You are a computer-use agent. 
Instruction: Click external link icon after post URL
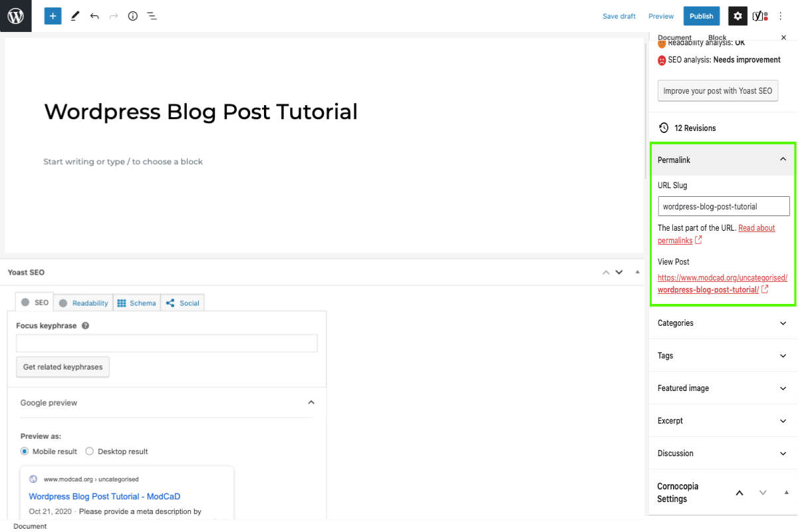pos(765,289)
